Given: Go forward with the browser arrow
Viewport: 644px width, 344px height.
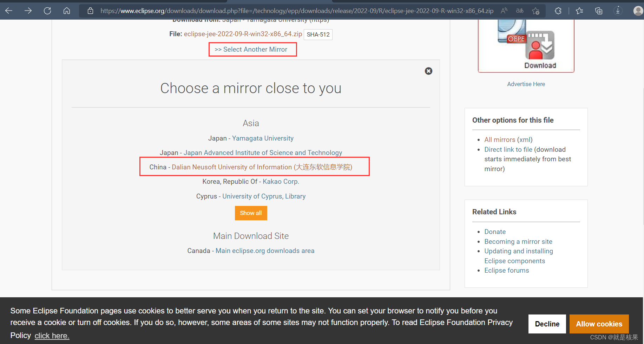Looking at the screenshot, I should (28, 11).
